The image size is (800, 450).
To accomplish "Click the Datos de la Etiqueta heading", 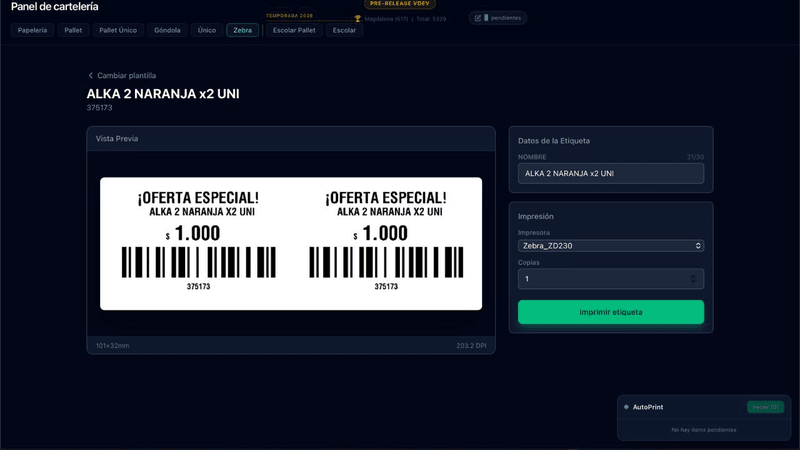I will 554,141.
